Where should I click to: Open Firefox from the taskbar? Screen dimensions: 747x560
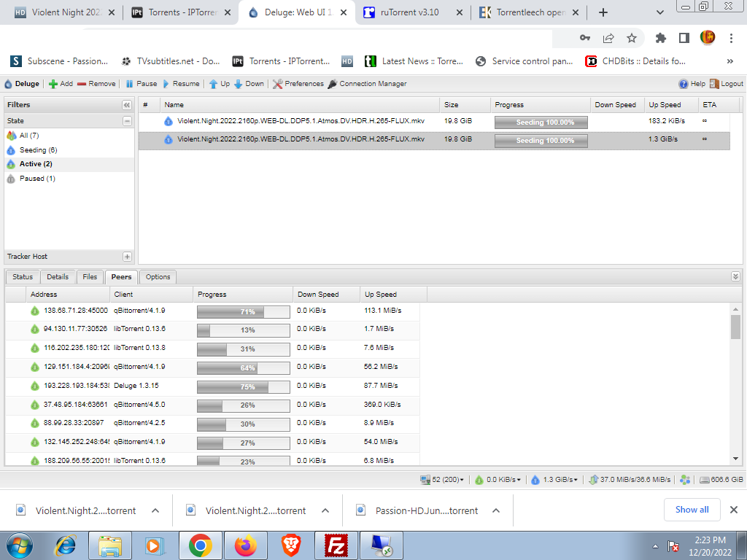coord(245,545)
